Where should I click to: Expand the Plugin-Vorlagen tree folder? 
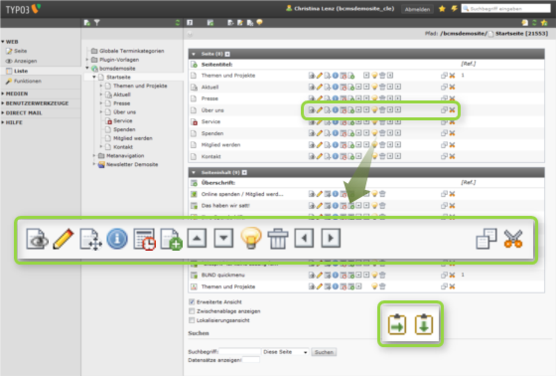[87, 59]
